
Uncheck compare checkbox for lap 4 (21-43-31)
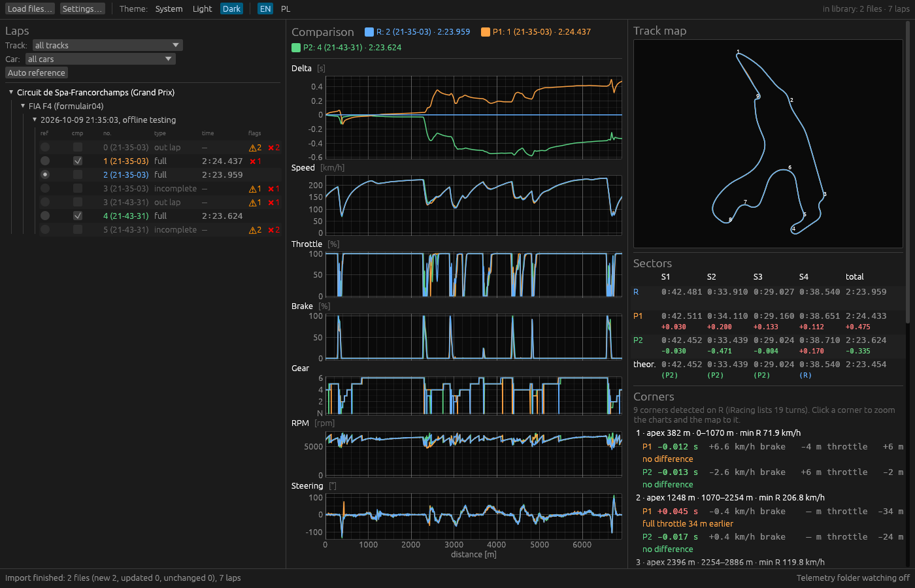78,216
